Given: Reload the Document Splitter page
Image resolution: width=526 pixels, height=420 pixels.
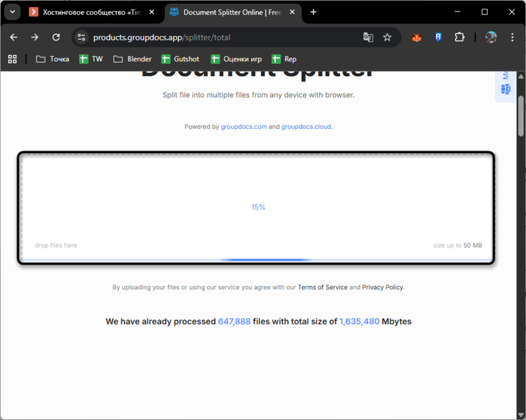Looking at the screenshot, I should pyautogui.click(x=58, y=37).
